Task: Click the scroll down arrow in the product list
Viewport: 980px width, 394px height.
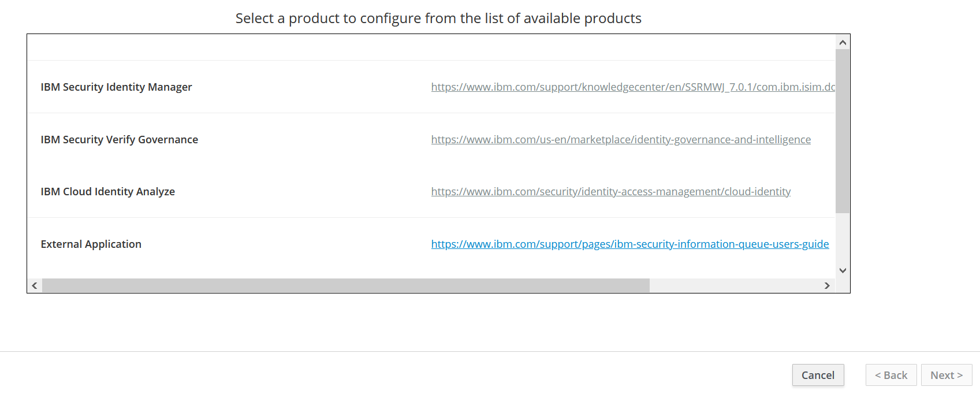Action: [x=843, y=270]
